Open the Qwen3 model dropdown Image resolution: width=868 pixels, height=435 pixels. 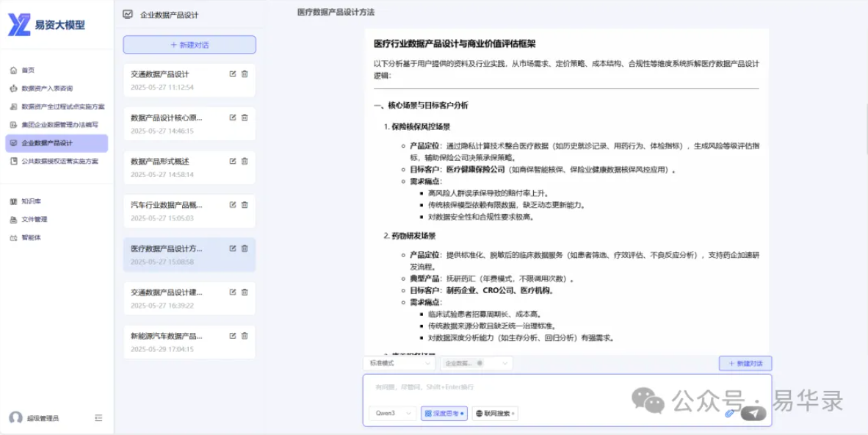click(x=392, y=414)
